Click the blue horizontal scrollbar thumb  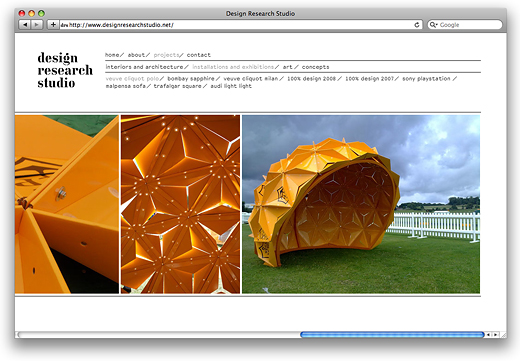click(392, 334)
